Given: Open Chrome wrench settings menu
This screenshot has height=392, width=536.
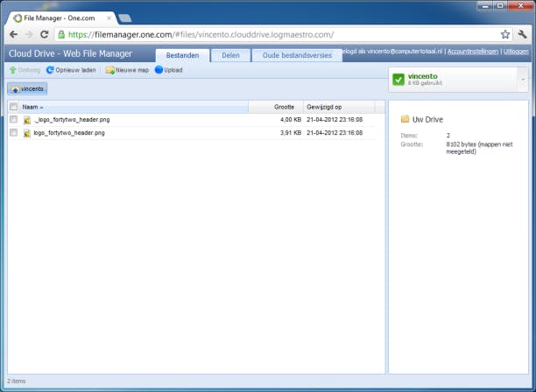Looking at the screenshot, I should click(522, 34).
